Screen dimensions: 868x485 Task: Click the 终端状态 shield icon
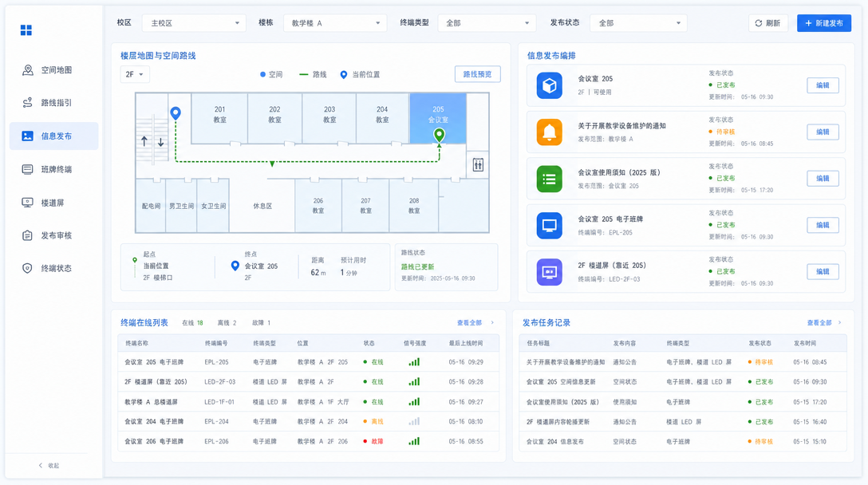27,269
